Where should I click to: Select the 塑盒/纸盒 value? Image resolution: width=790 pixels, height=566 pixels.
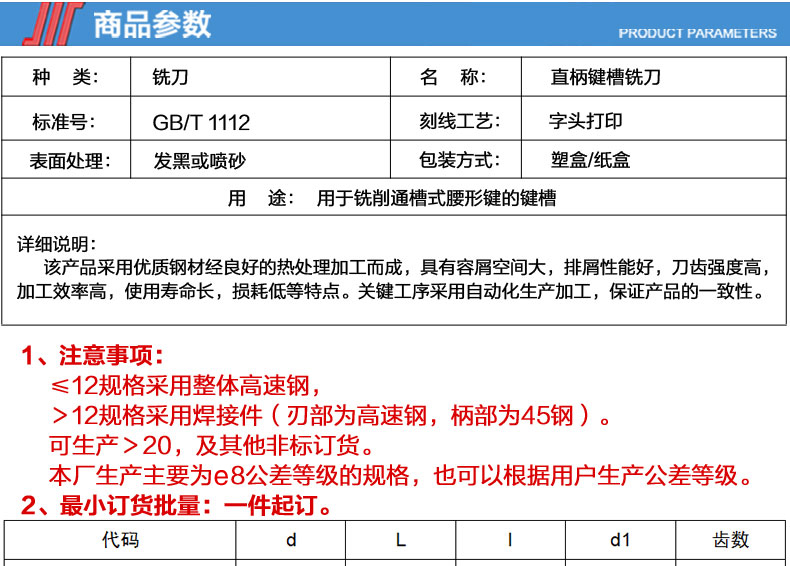(590, 160)
